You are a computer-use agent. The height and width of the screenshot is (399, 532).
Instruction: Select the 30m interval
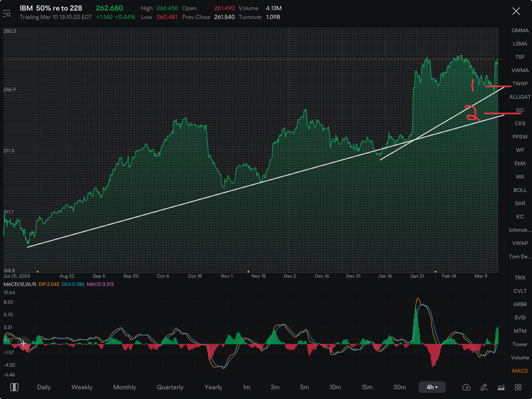[399, 387]
